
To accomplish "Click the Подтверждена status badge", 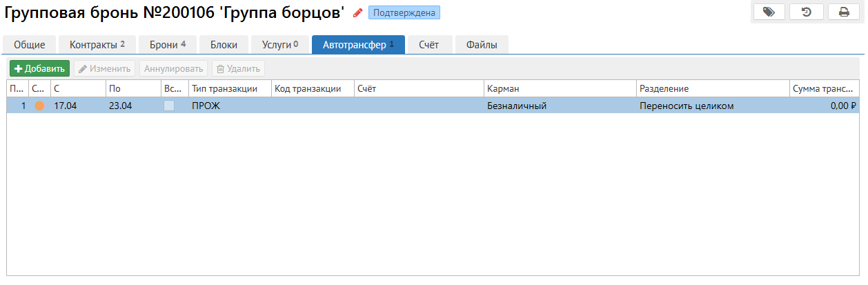I will 404,12.
